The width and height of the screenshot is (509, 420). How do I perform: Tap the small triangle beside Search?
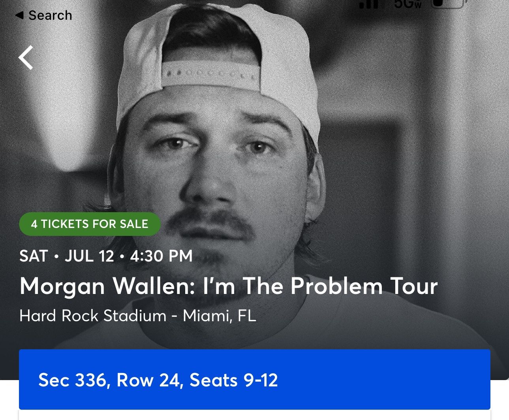coord(19,15)
